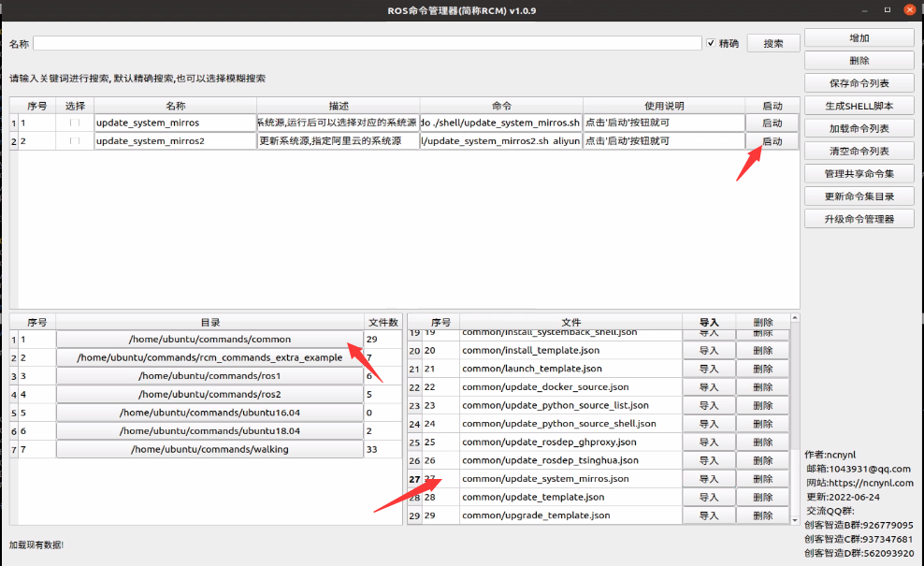This screenshot has width=924, height=566.
Task: Delete common/update_docker_source.json file entry
Action: coord(762,386)
